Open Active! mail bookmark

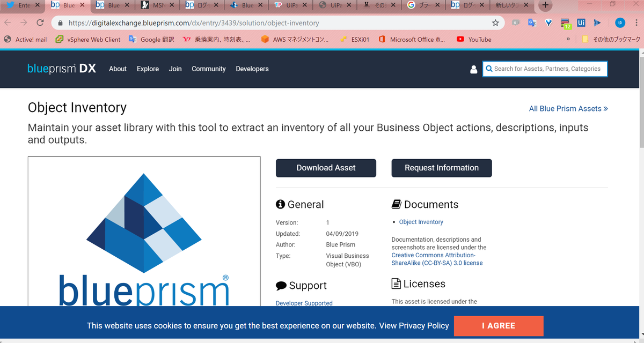tap(25, 39)
